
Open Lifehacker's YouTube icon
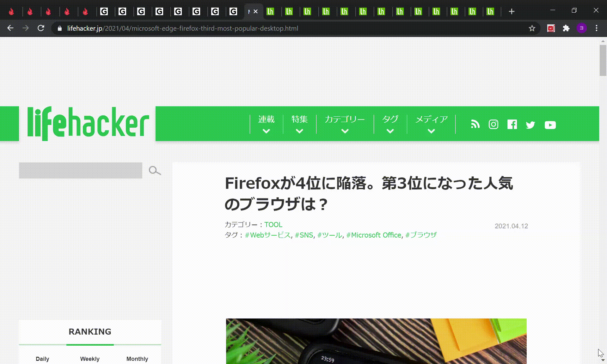[x=550, y=125]
